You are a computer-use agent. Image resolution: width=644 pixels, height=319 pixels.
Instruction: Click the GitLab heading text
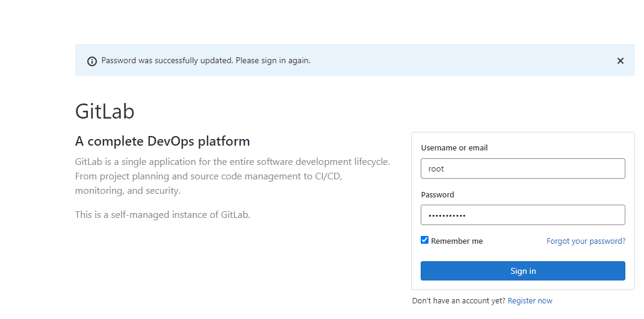coord(105,111)
